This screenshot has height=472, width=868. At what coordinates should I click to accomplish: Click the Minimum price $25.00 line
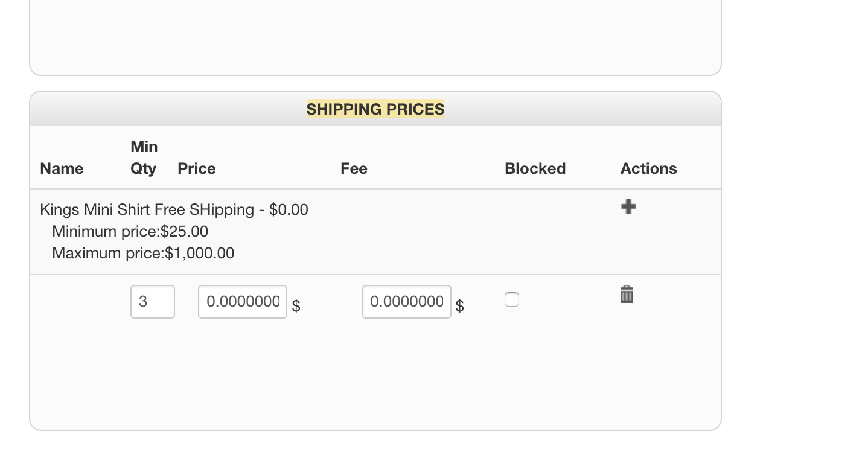tap(130, 231)
